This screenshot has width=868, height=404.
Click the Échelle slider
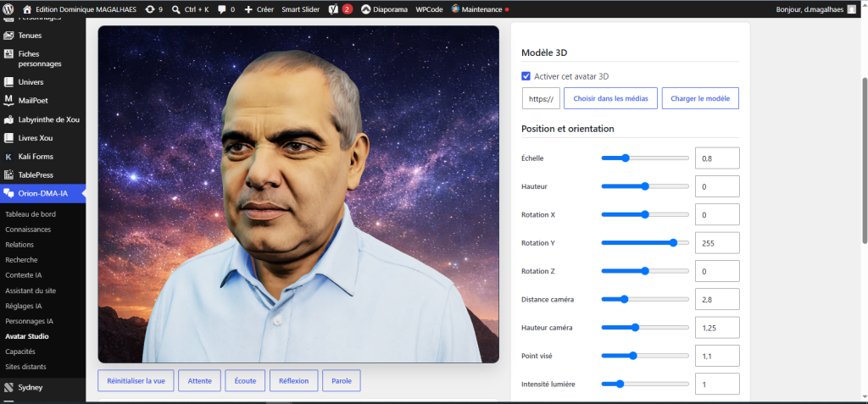pos(645,158)
